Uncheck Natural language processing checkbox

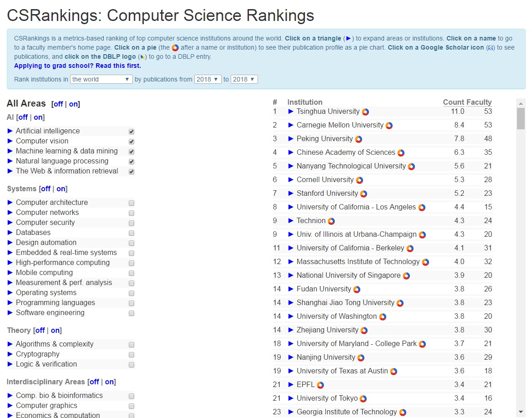point(132,162)
